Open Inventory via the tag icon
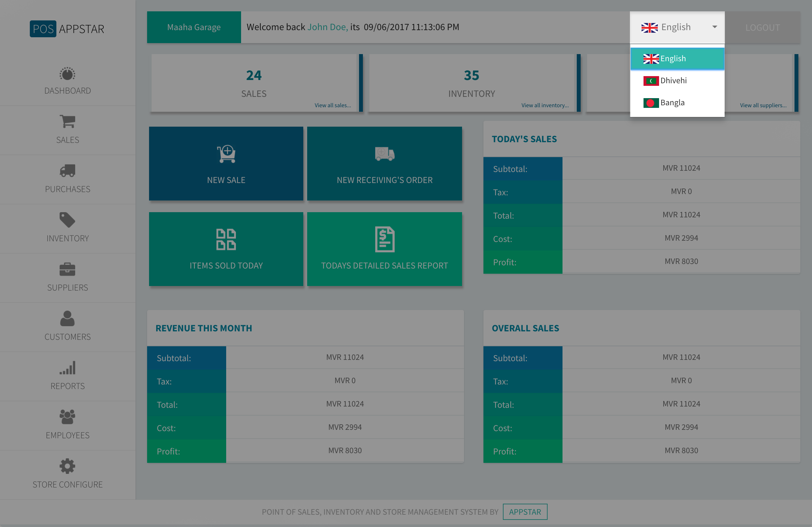The image size is (812, 527). coord(67,220)
